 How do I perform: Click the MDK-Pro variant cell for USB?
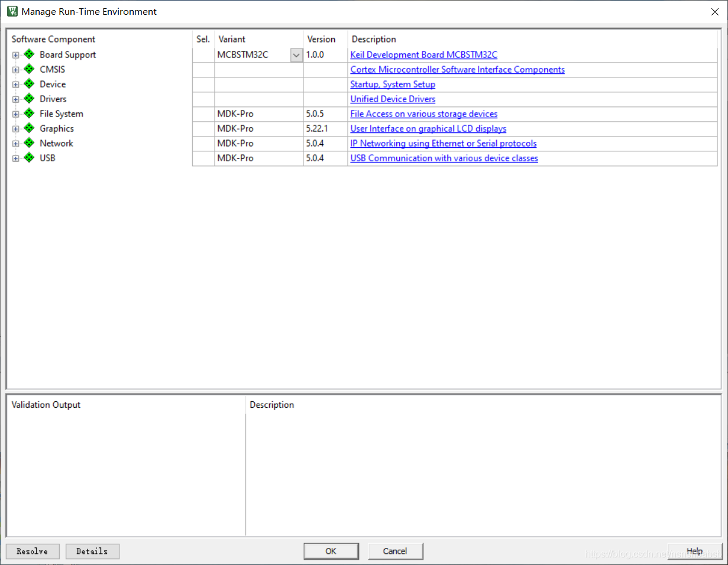point(259,158)
